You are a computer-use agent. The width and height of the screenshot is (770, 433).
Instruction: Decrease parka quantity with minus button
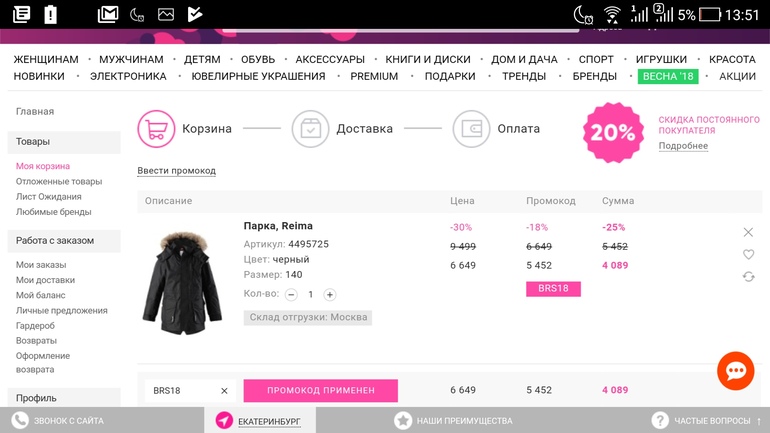[291, 295]
